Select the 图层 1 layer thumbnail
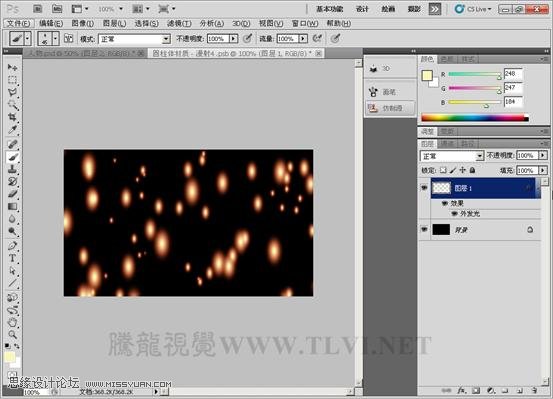Image resolution: width=553 pixels, height=399 pixels. 441,188
